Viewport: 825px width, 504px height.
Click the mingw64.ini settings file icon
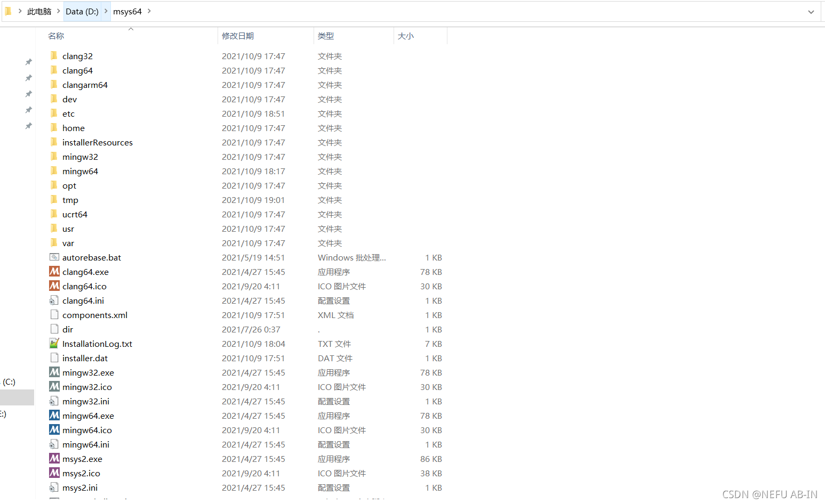[54, 444]
